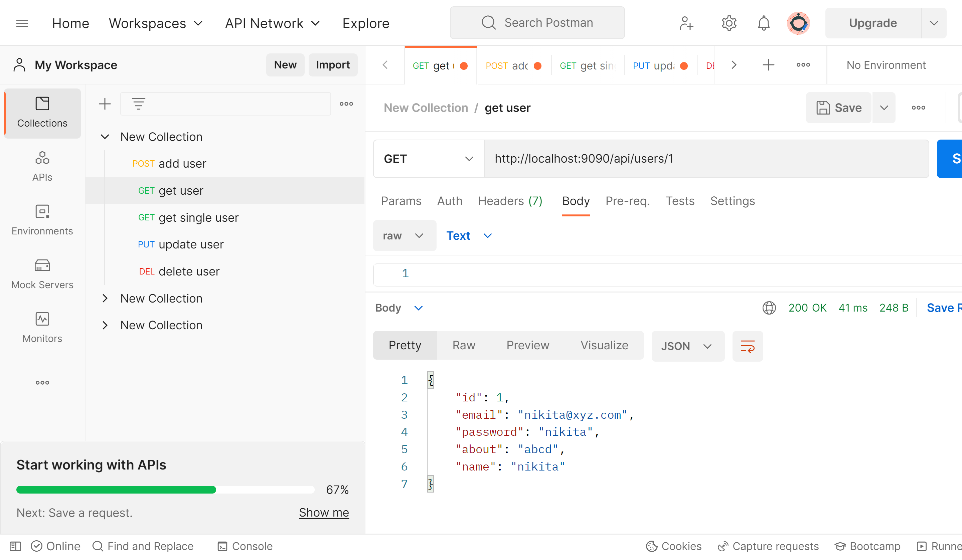Open the Monitors panel

click(42, 328)
